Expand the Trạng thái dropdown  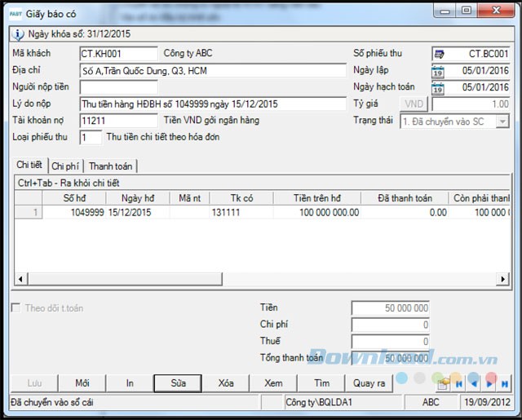[x=502, y=121]
